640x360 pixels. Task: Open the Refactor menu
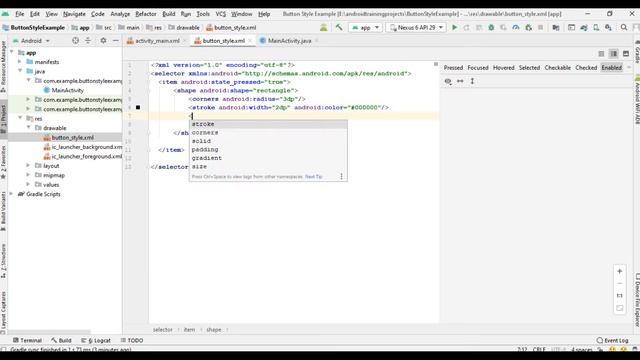pos(146,14)
